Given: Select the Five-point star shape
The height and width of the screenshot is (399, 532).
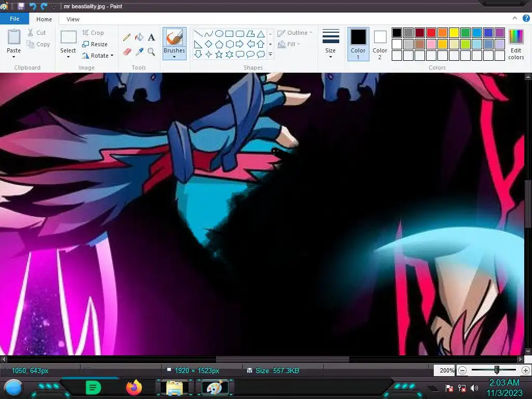Looking at the screenshot, I should click(219, 54).
